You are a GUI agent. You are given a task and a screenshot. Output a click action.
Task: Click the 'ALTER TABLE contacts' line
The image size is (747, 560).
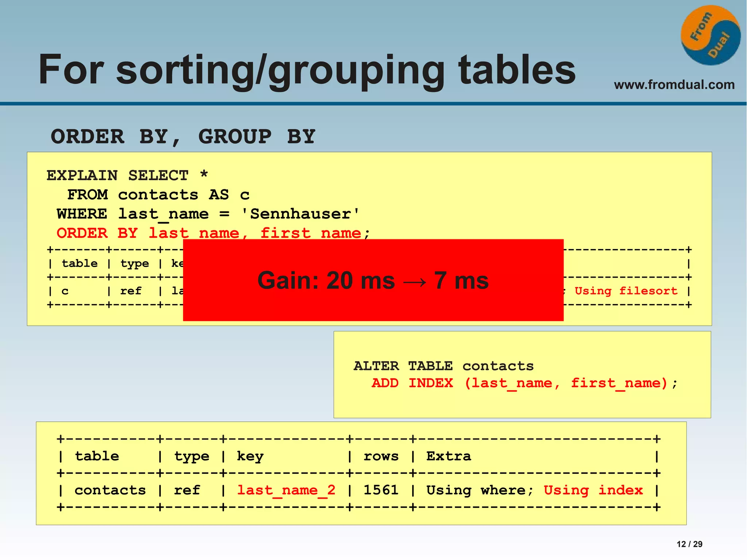click(x=444, y=366)
